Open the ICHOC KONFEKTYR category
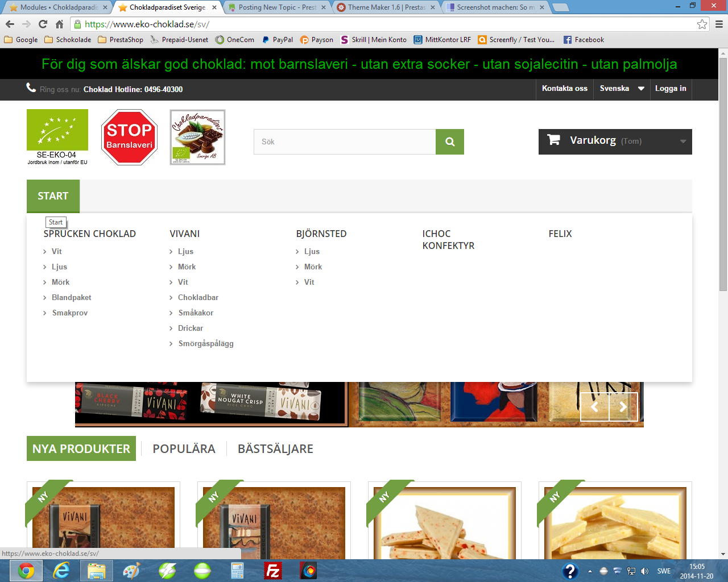Viewport: 728px width, 582px height. click(448, 240)
